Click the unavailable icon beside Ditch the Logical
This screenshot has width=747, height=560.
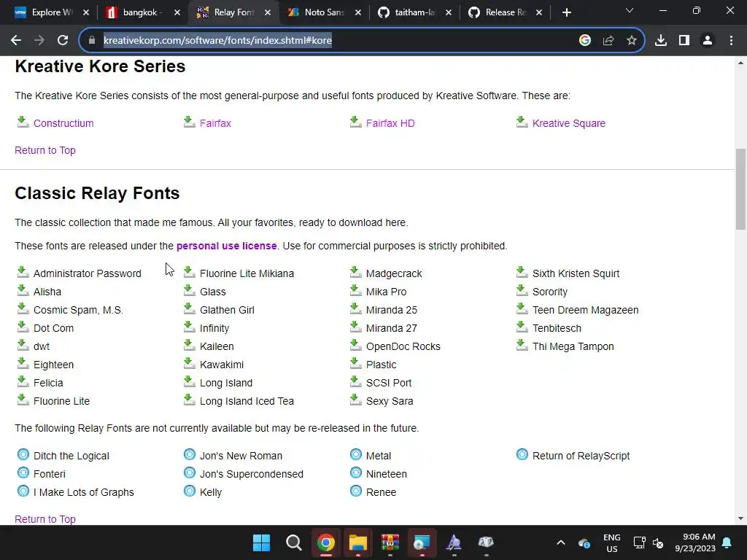click(x=23, y=455)
